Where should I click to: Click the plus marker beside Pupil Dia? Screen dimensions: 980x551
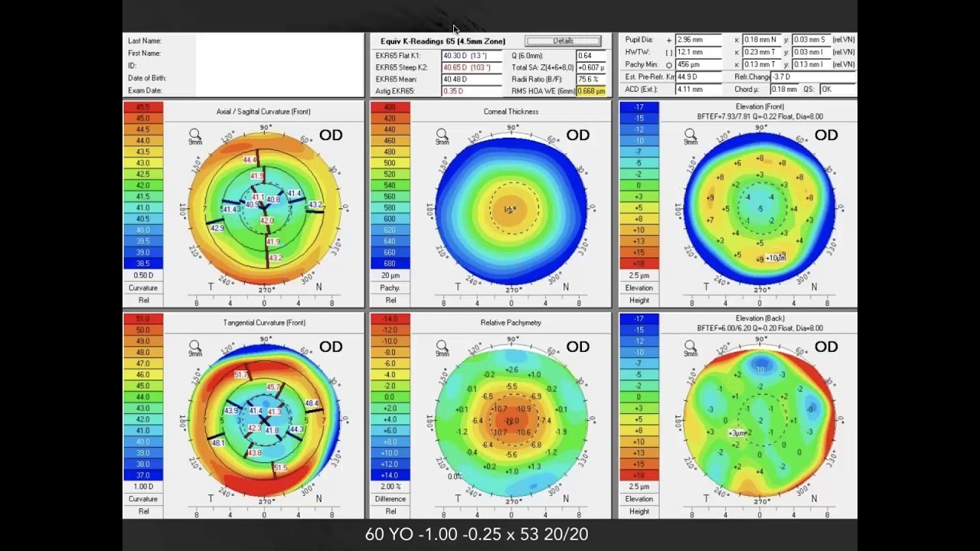pos(669,40)
